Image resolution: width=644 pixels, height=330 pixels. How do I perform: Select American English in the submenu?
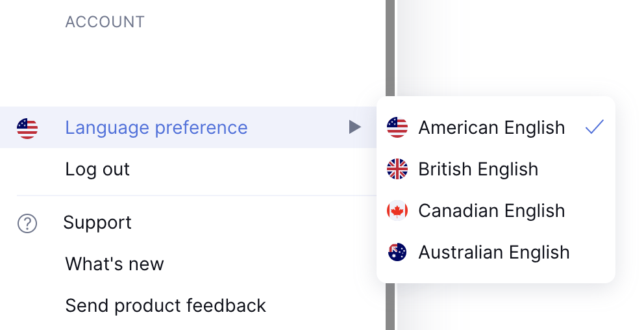coord(491,128)
